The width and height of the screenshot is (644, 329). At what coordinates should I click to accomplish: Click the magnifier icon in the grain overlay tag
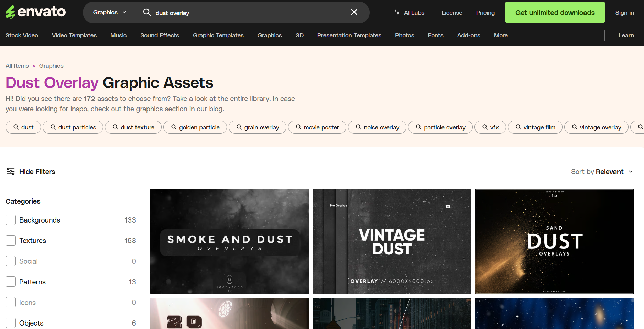239,127
